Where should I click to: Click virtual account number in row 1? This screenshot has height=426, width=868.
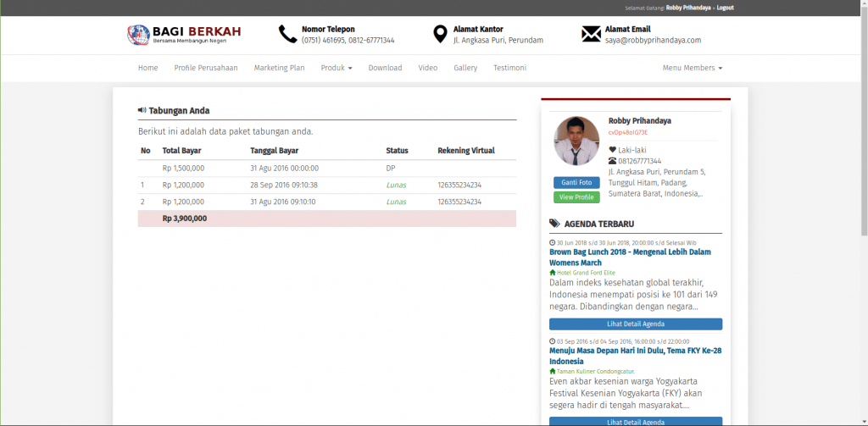(x=459, y=185)
